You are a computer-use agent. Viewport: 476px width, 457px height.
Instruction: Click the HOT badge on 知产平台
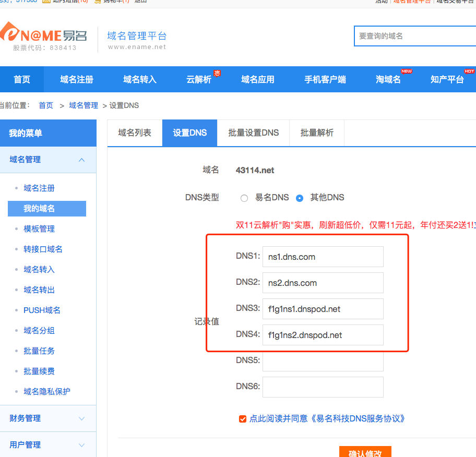469,71
